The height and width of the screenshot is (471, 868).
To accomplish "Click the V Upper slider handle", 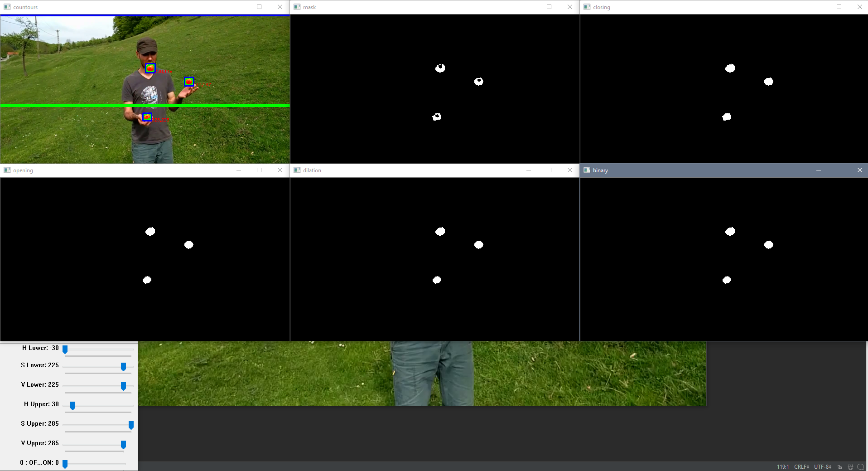I will coord(123,445).
